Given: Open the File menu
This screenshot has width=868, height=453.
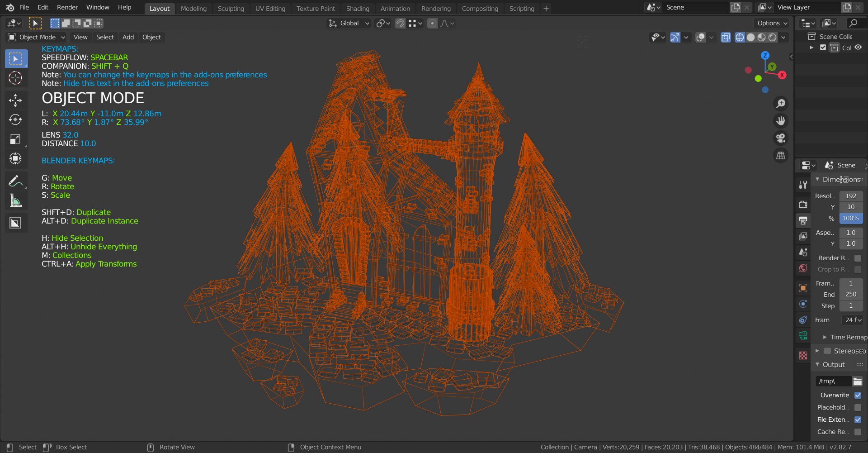Looking at the screenshot, I should click(x=24, y=7).
